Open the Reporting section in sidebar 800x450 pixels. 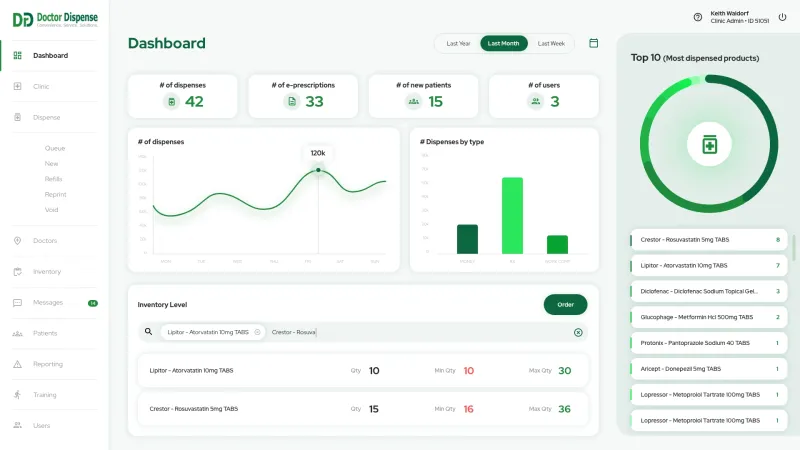pos(48,364)
